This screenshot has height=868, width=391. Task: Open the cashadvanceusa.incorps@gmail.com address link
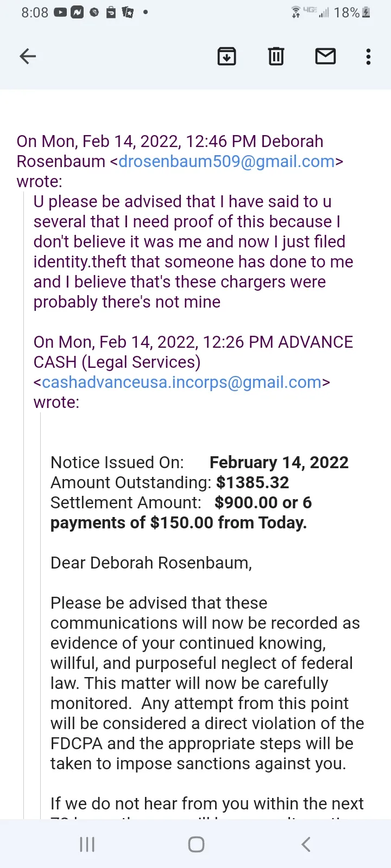click(x=181, y=382)
